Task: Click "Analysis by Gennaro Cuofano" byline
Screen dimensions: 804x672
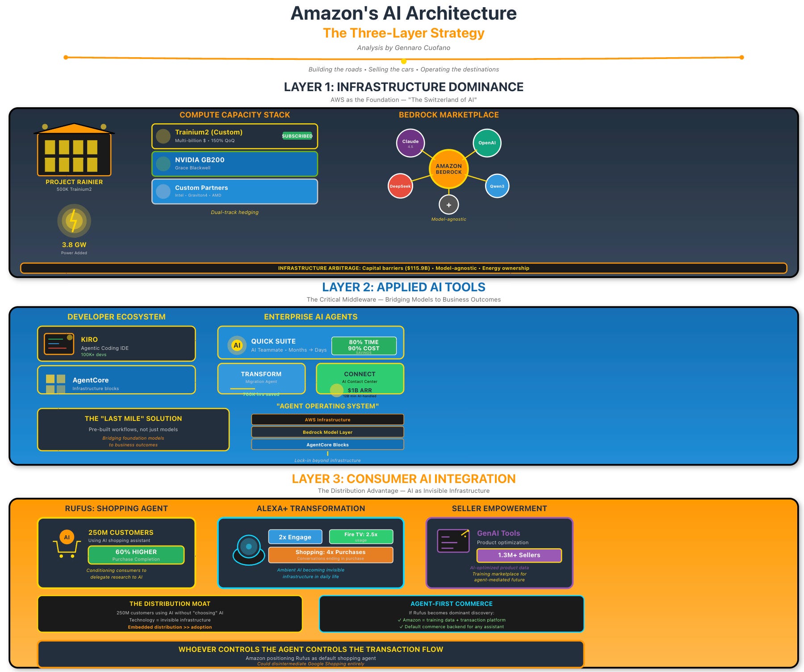Action: (x=403, y=48)
